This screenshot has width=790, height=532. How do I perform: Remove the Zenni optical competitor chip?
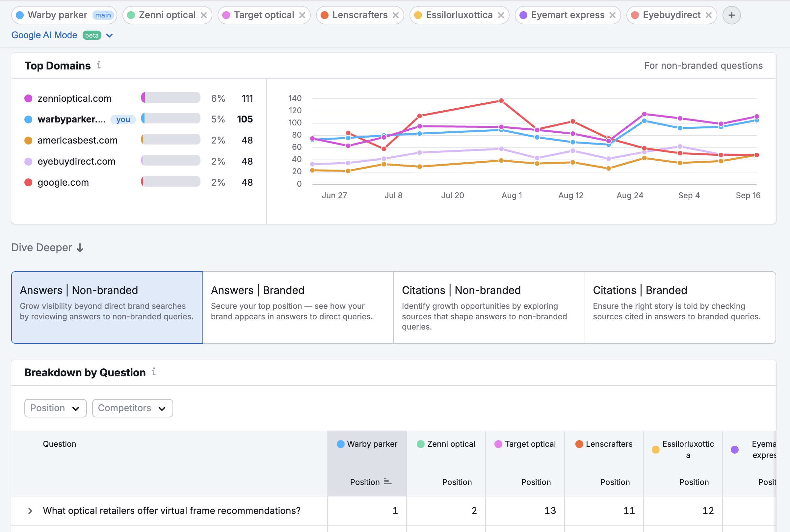pyautogui.click(x=204, y=15)
